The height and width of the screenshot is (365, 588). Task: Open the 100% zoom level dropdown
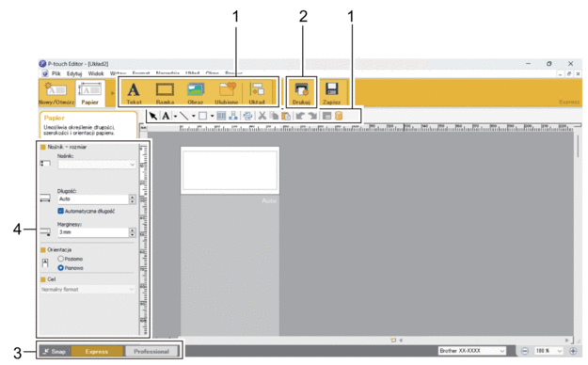(x=549, y=351)
